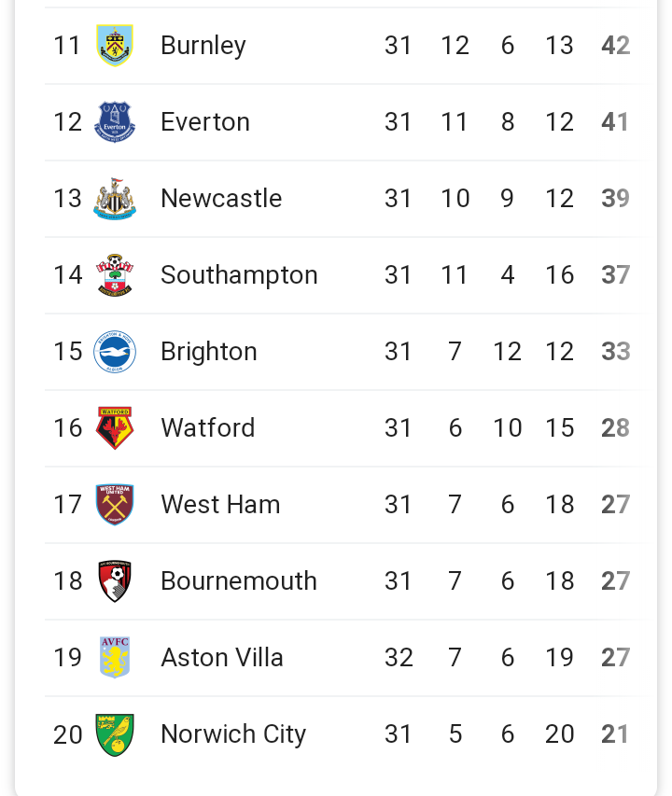Click the Watford club crest

pyautogui.click(x=115, y=428)
